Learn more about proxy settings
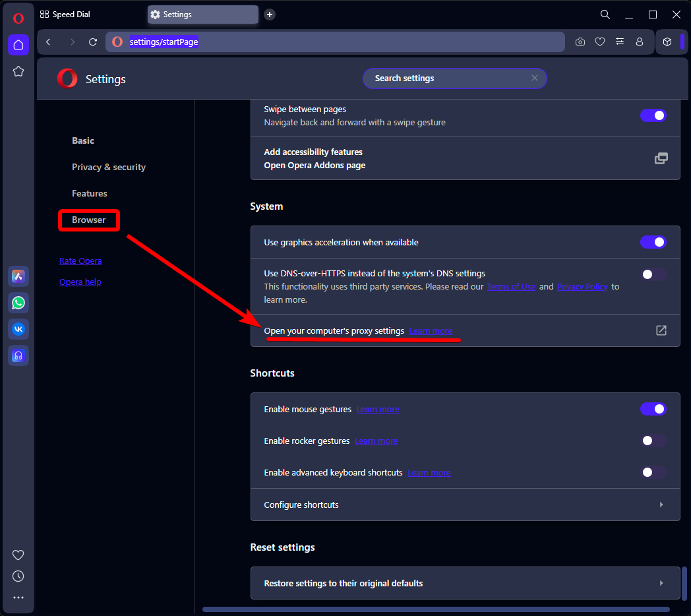 431,330
